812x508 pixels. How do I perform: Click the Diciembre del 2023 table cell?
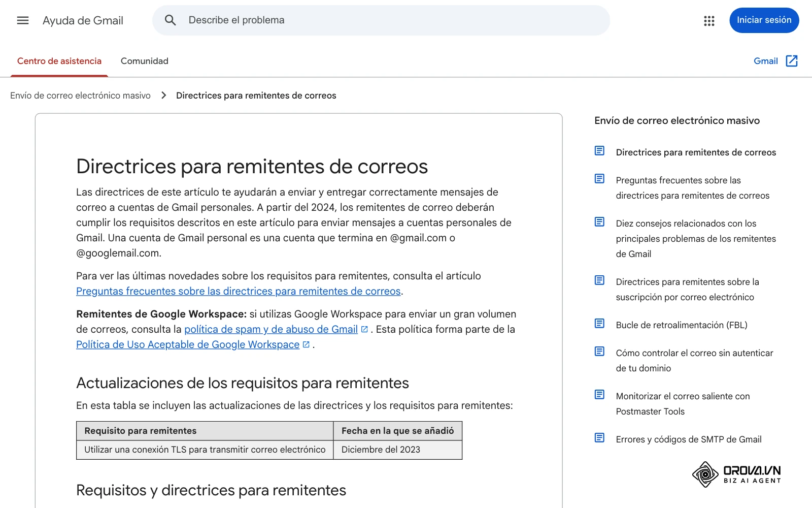[x=398, y=450]
